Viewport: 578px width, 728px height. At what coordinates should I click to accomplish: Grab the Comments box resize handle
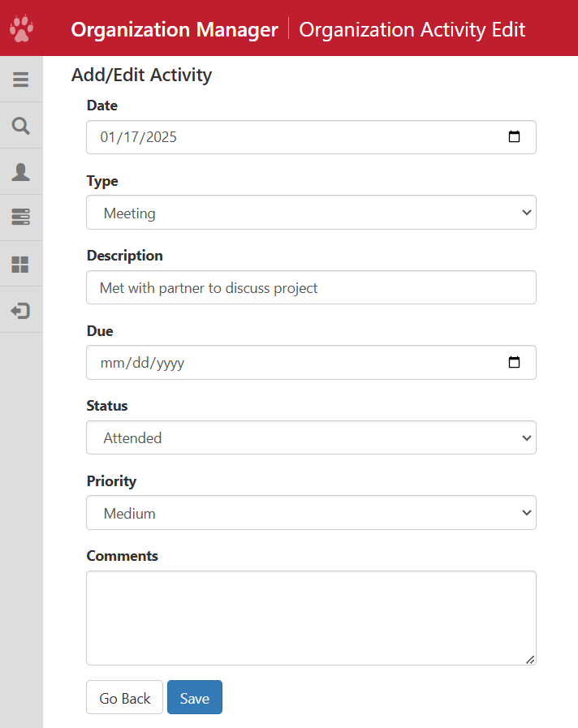point(530,660)
